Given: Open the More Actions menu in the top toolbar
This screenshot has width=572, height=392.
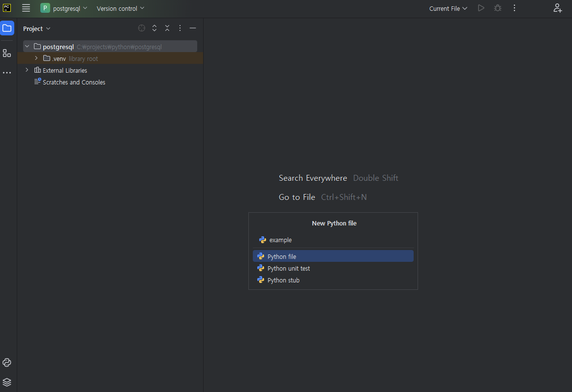Looking at the screenshot, I should coord(514,8).
